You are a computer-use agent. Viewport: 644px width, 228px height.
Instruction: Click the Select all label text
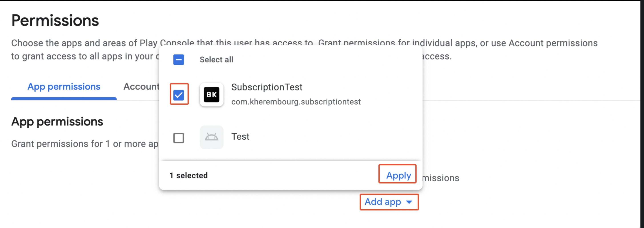[x=216, y=60]
